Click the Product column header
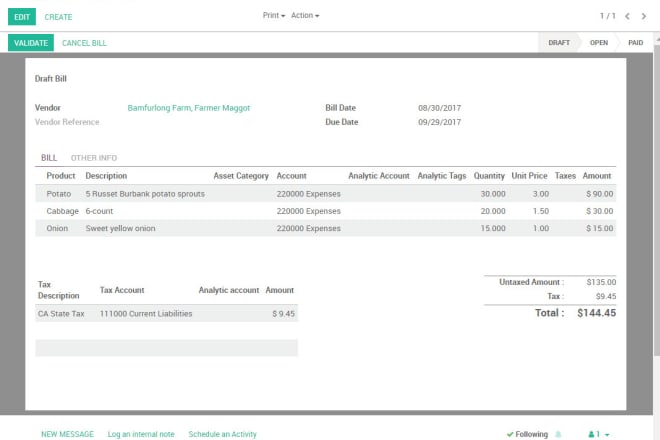The width and height of the screenshot is (660, 440). point(61,176)
